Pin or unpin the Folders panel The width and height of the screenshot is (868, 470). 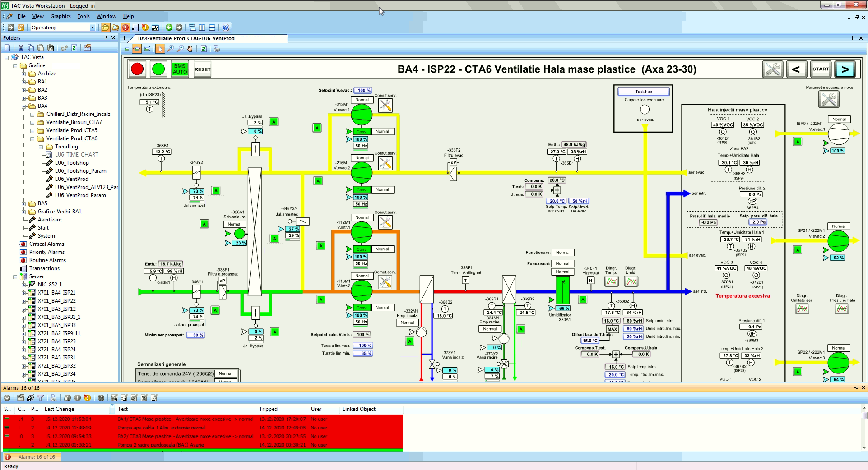tap(106, 38)
